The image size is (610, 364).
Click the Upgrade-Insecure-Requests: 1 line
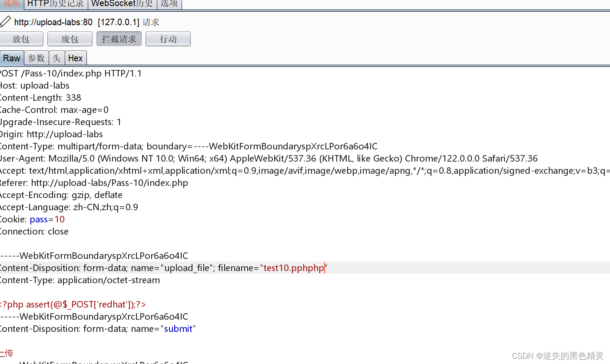(60, 122)
